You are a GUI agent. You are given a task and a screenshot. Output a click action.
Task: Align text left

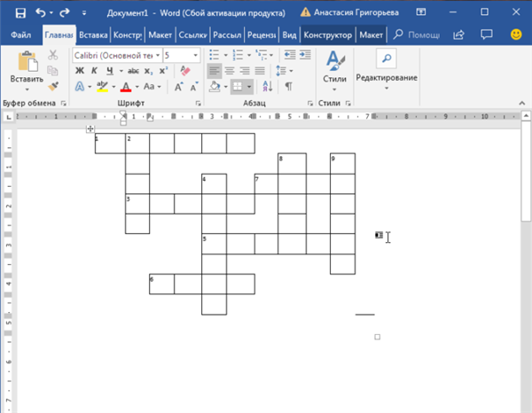pyautogui.click(x=214, y=71)
